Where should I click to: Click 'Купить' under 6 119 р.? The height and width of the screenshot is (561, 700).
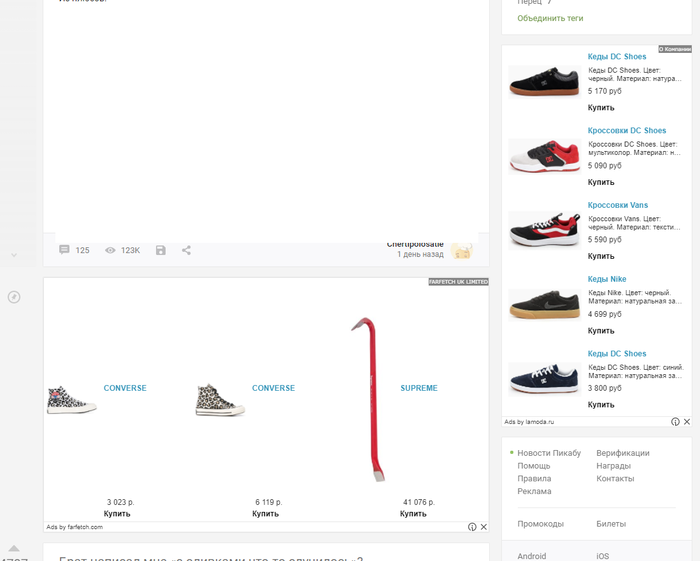click(x=265, y=514)
